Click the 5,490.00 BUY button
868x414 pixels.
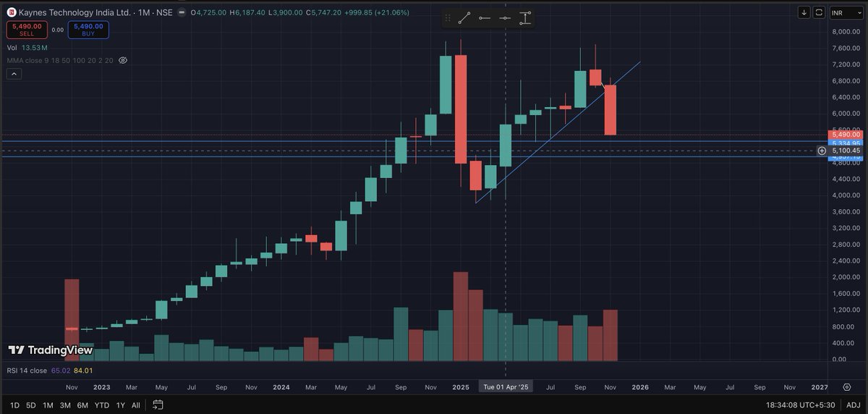(x=89, y=30)
